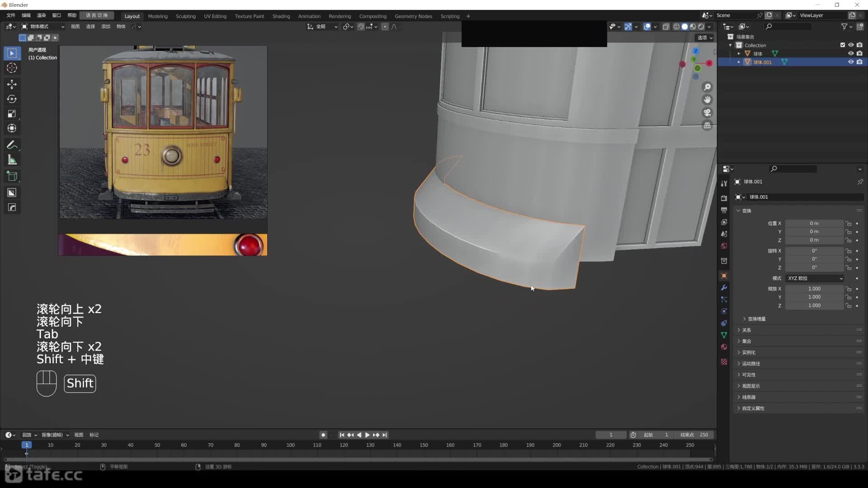Viewport: 868px width, 488px height.
Task: Switch perspective/orthographic with grid icon
Action: [708, 126]
